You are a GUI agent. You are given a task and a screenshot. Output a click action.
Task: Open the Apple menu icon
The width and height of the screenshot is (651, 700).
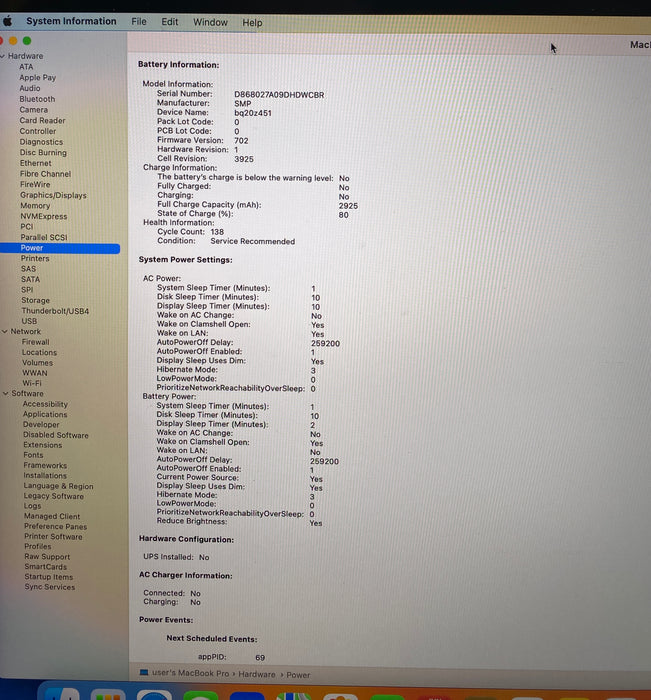pyautogui.click(x=7, y=21)
